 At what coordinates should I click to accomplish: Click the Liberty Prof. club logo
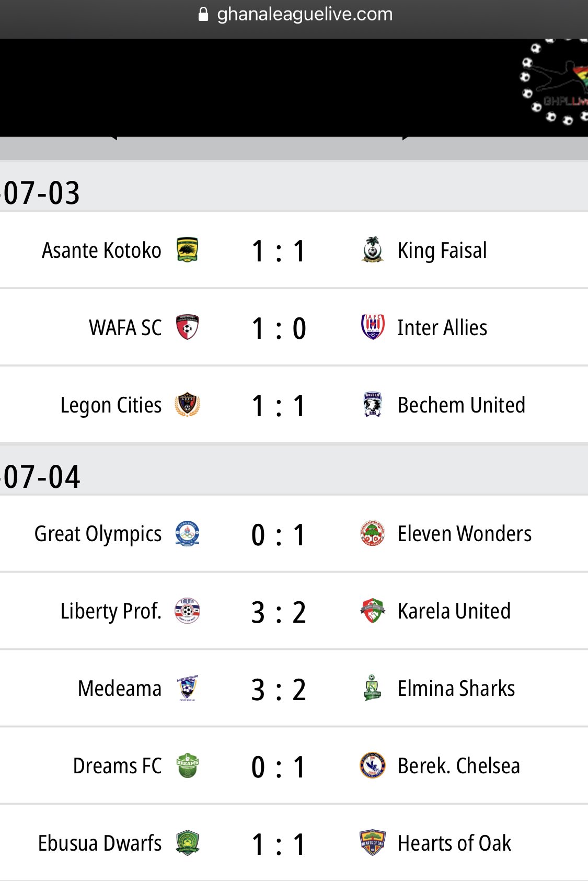[187, 611]
